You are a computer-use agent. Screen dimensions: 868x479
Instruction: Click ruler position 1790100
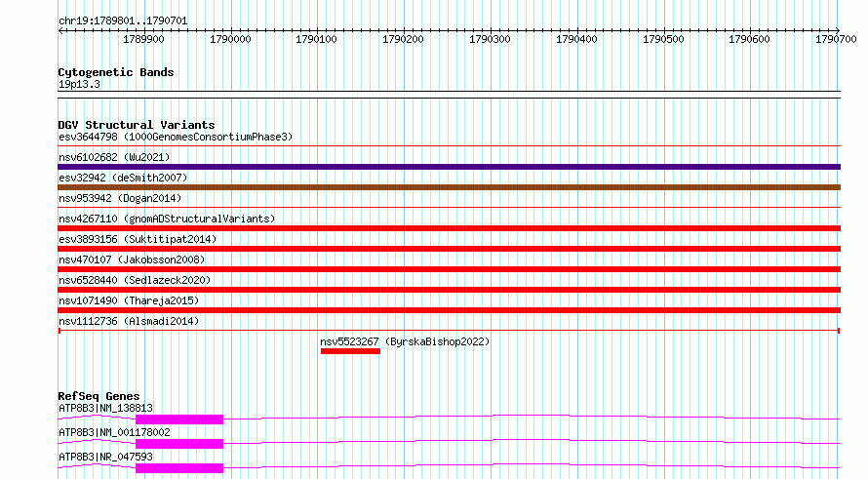(317, 39)
